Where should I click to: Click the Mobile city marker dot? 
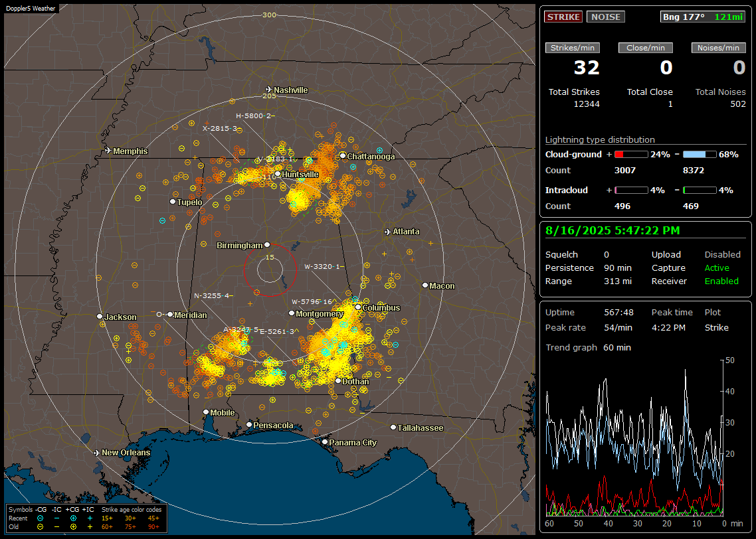[206, 412]
